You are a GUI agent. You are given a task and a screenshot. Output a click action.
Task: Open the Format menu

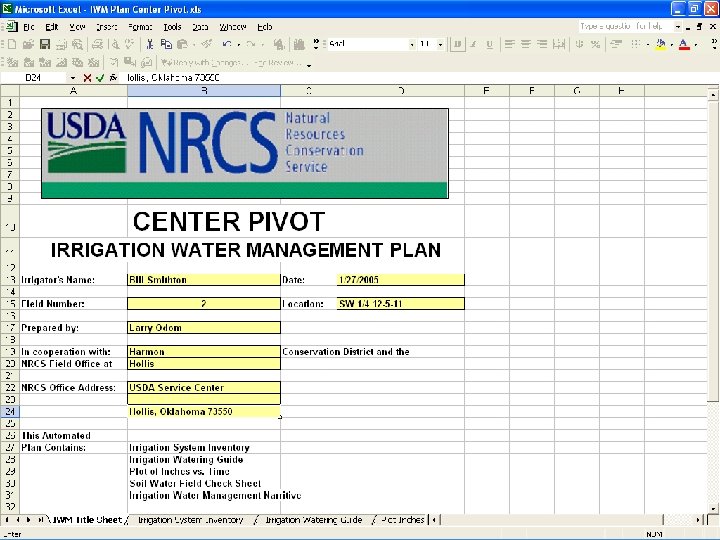point(140,27)
